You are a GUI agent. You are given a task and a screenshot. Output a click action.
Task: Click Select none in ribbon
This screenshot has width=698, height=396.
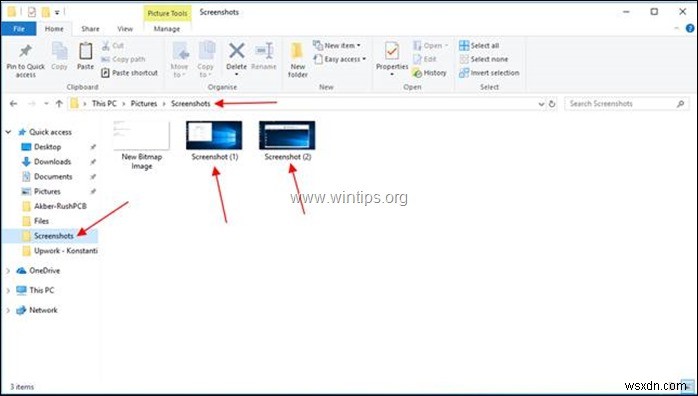coord(483,59)
